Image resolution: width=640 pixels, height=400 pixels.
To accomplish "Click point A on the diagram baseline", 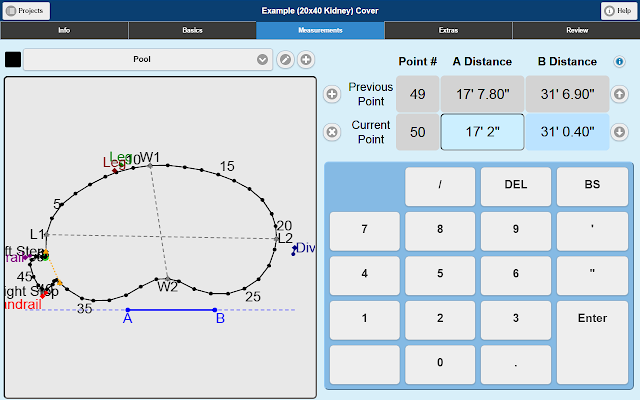I will tap(128, 310).
